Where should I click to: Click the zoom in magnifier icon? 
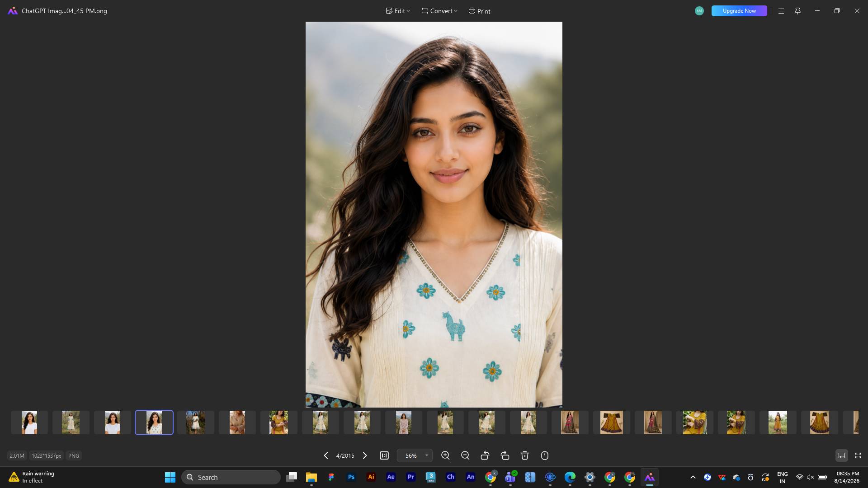pyautogui.click(x=445, y=455)
